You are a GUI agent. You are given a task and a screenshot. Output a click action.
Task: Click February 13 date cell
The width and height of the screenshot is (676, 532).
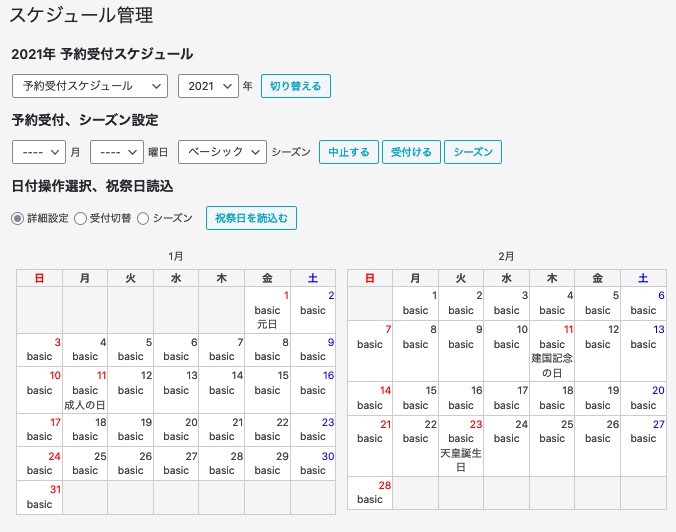(643, 351)
